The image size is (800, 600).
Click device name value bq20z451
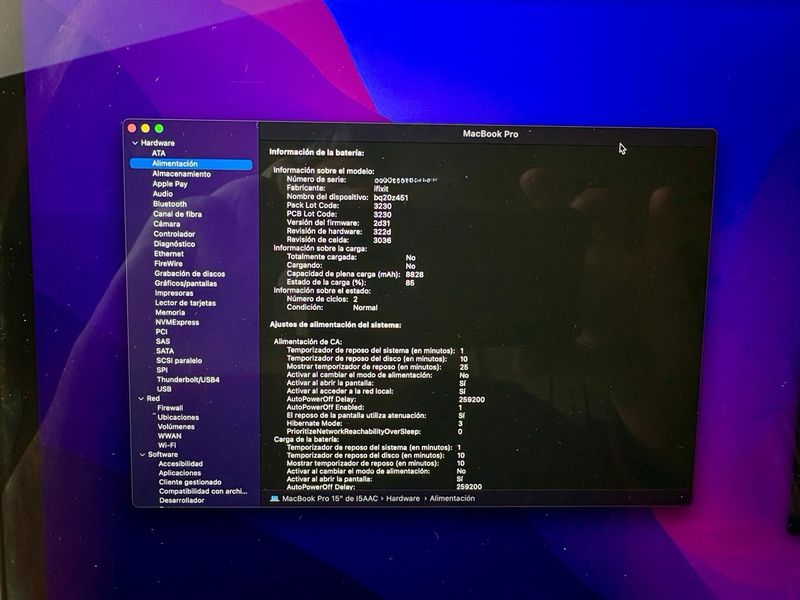[391, 197]
